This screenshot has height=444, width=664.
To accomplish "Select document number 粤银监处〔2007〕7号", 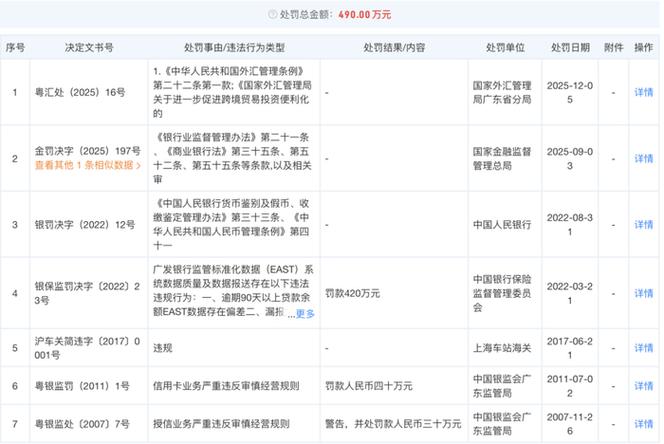I will tap(82, 424).
